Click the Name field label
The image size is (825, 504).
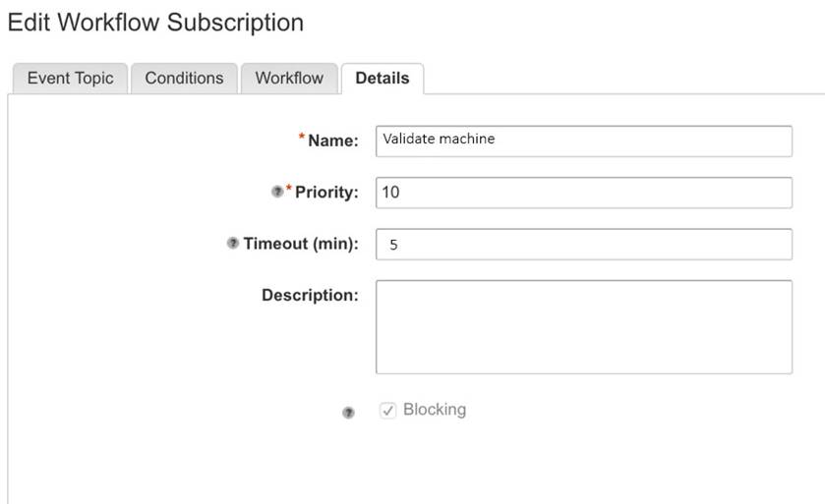(333, 141)
